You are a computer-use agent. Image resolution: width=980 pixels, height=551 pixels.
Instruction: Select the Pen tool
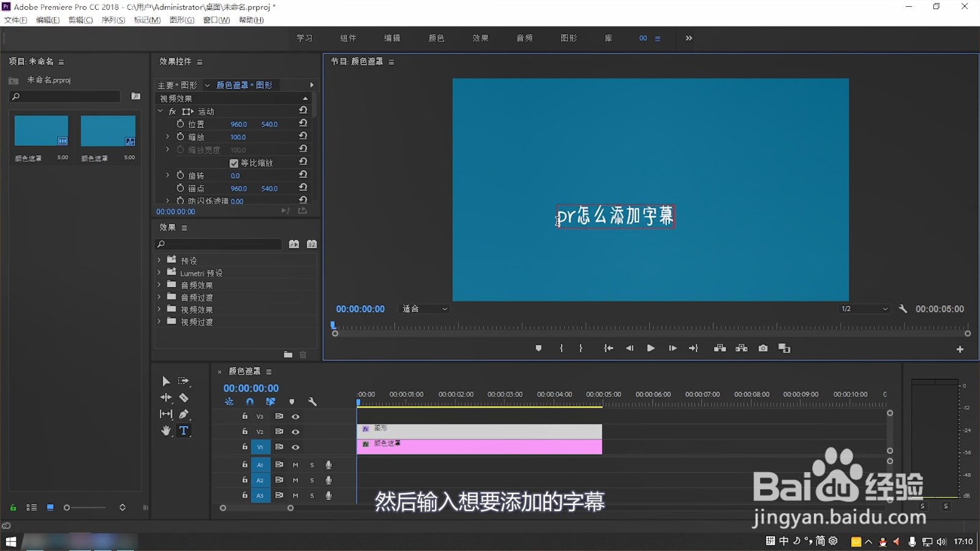tap(184, 414)
